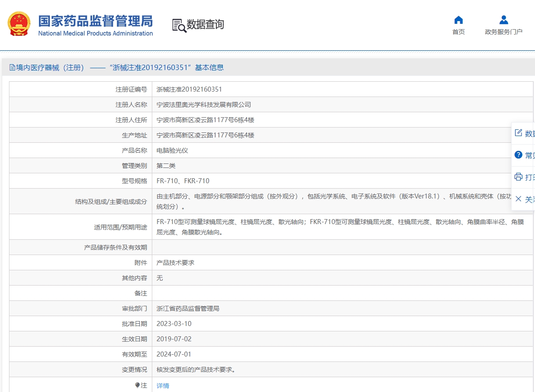Click the 结构及组成/主要组成成分 label
This screenshot has width=535, height=392.
pos(111,202)
